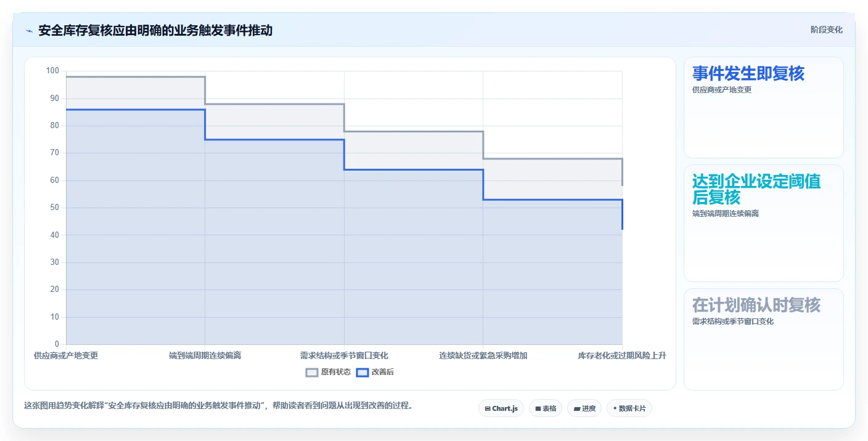Viewport: 868px width, 441px height.
Task: Click x-axis label 库存老化或过期风险上升
Action: tap(622, 355)
